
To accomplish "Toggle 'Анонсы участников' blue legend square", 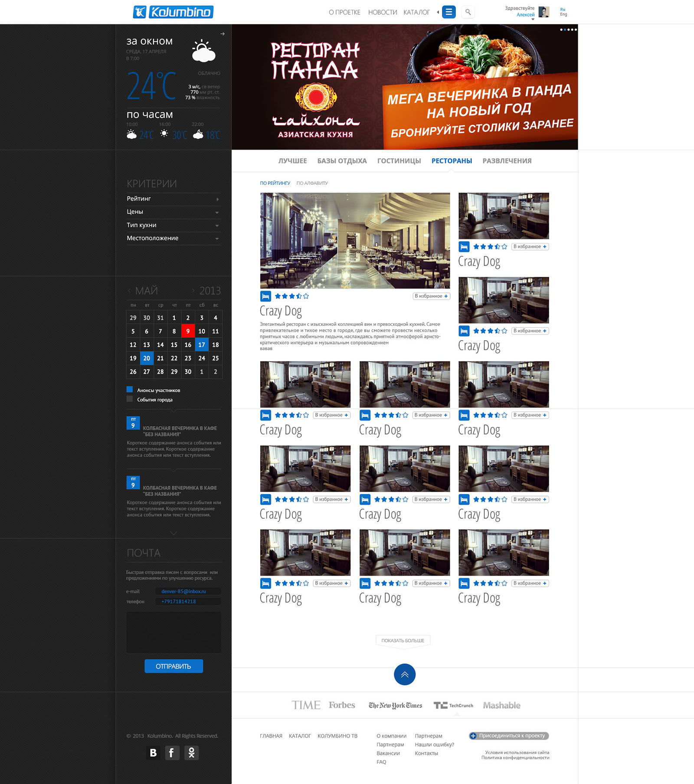I will tap(130, 390).
